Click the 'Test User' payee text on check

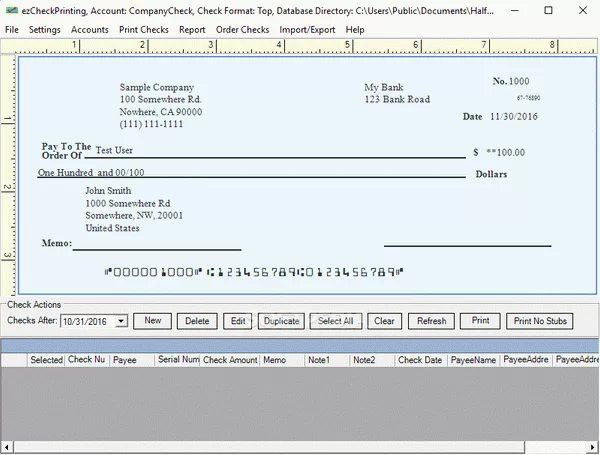[114, 150]
